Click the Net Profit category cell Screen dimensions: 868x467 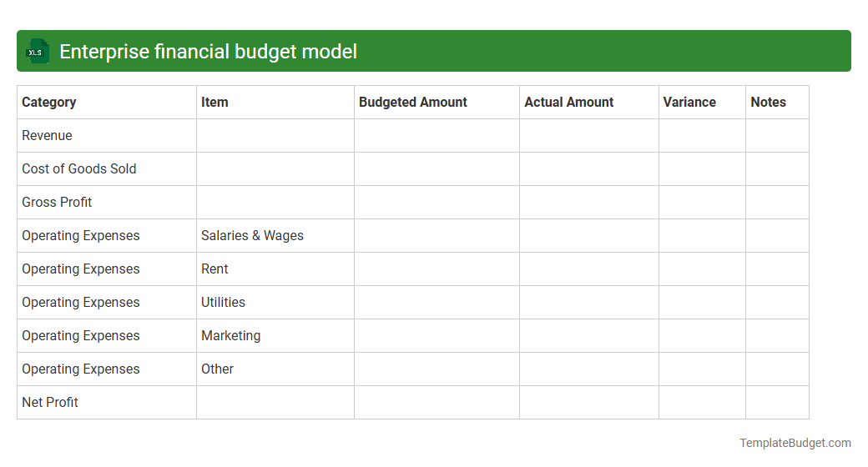(x=107, y=402)
